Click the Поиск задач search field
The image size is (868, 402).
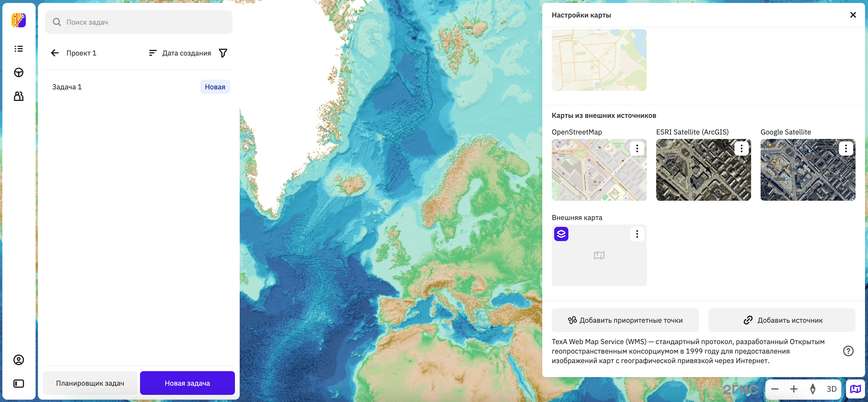point(139,22)
